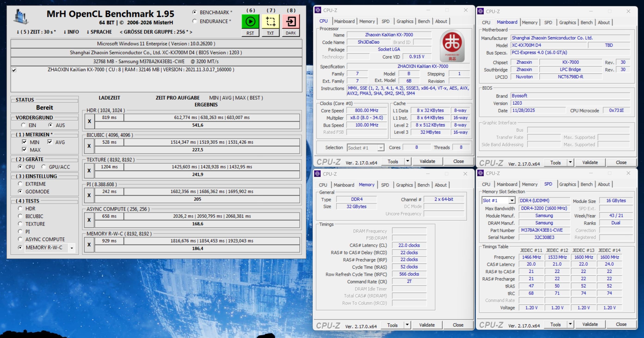Click the BIOS Version field showing 1203
The width and height of the screenshot is (644, 338).
click(x=570, y=103)
